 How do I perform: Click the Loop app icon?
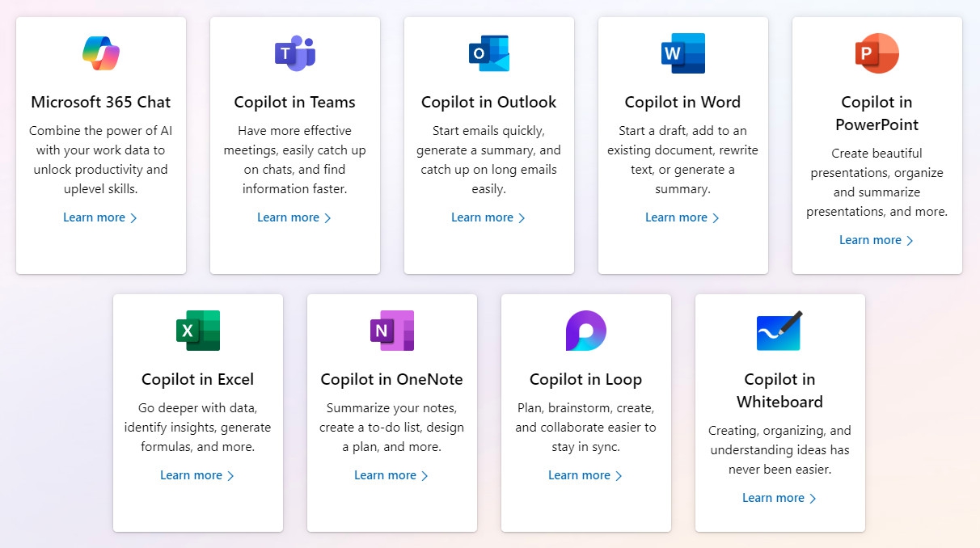click(586, 331)
